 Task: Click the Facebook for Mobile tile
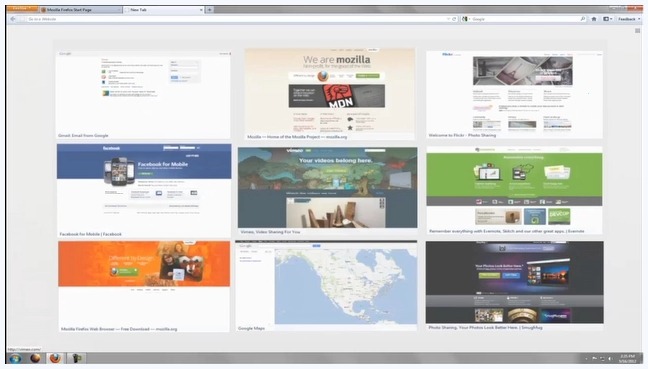pos(144,190)
